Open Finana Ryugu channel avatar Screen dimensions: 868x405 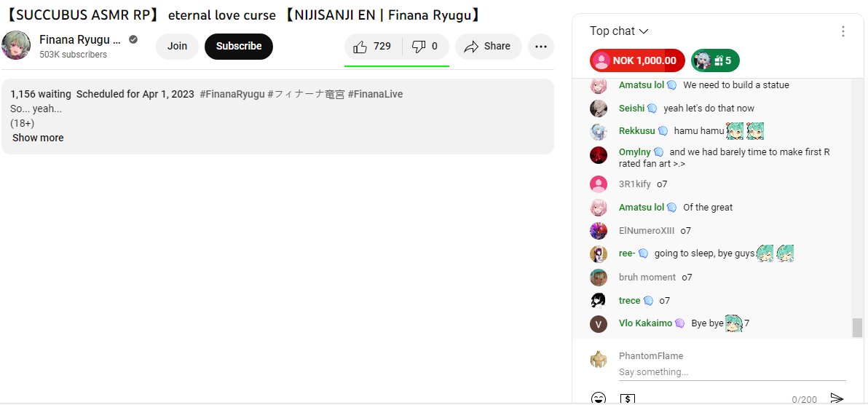pyautogui.click(x=16, y=45)
